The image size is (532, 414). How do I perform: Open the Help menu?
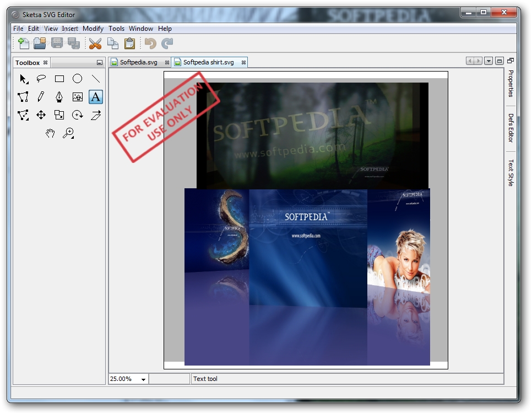pos(165,29)
